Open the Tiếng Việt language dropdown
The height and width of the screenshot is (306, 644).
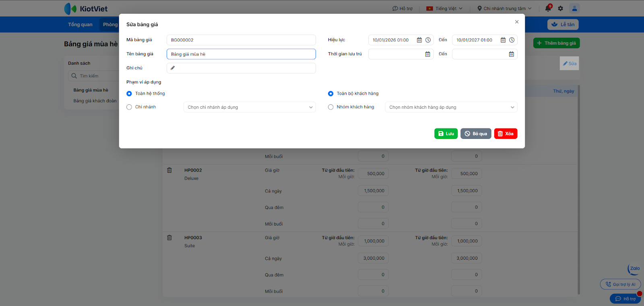[x=445, y=8]
